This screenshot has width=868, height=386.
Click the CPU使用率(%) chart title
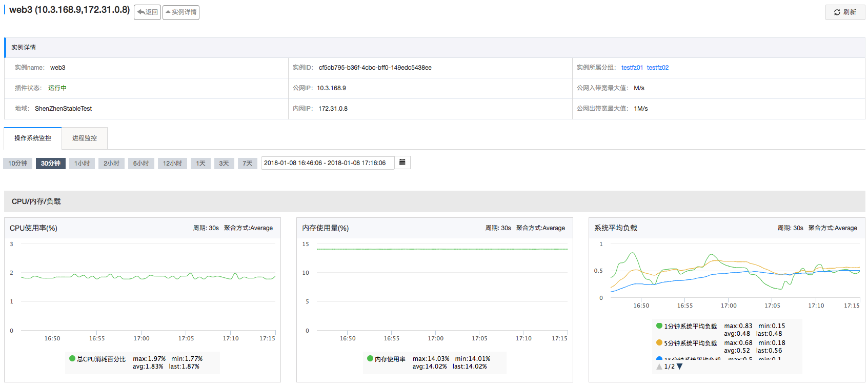[x=33, y=228]
